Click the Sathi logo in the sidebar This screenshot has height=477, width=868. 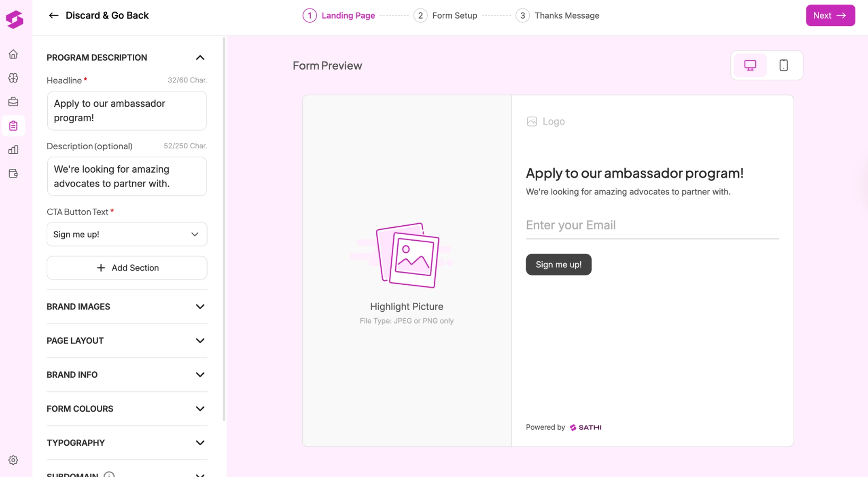point(14,20)
